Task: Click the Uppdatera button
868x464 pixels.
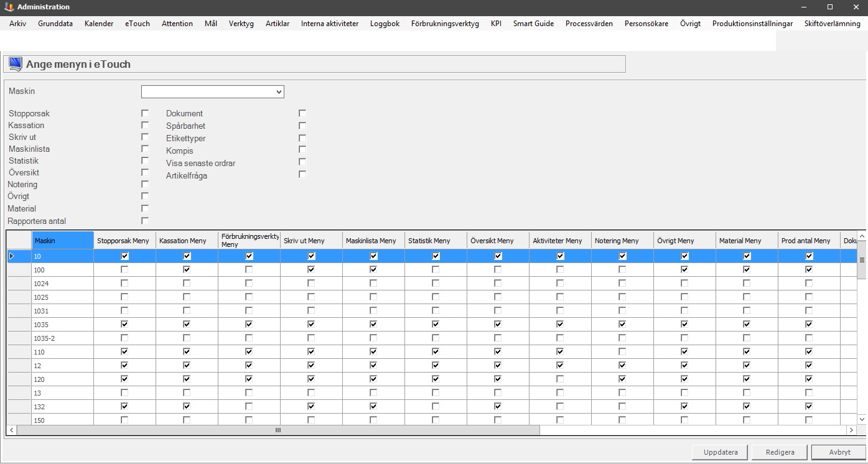Action: click(721, 452)
